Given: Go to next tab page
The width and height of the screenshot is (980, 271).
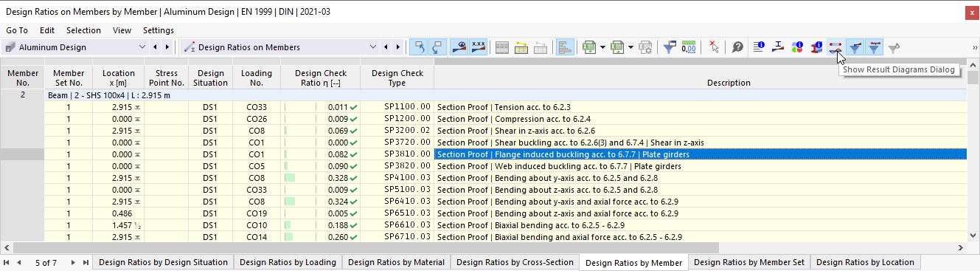Looking at the screenshot, I should tap(74, 262).
